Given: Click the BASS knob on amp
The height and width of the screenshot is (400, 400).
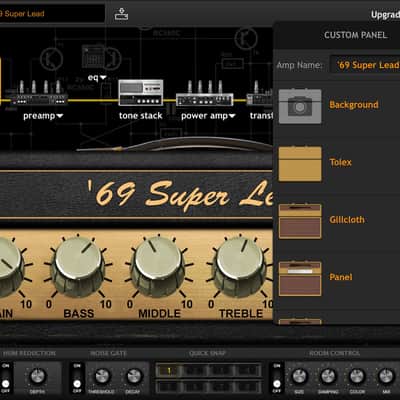Looking at the screenshot, I should [x=78, y=267].
